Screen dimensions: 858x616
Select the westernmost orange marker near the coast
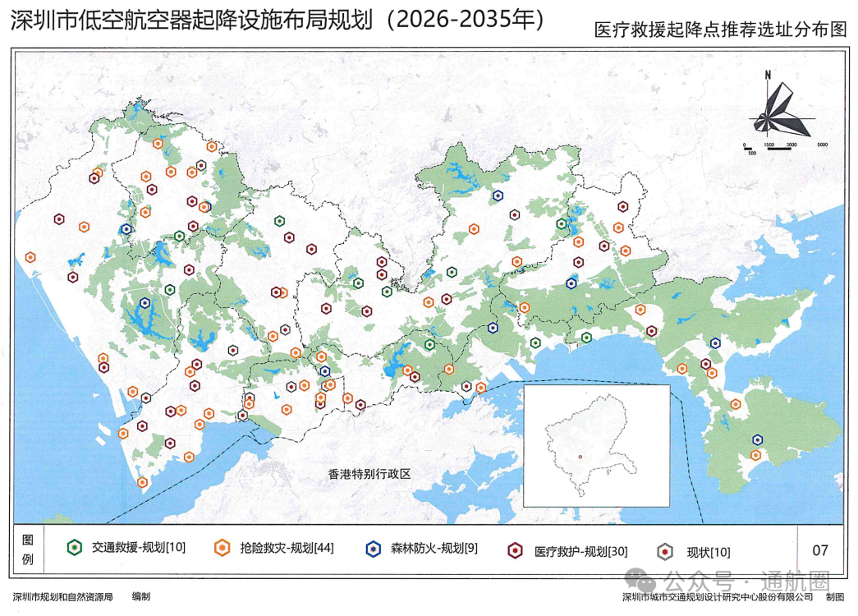(x=30, y=257)
